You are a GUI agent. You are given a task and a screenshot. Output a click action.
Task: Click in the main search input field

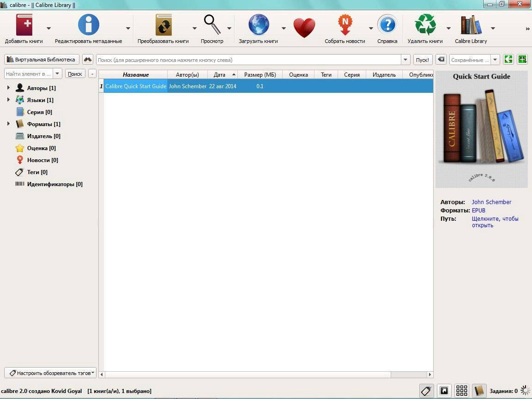249,60
